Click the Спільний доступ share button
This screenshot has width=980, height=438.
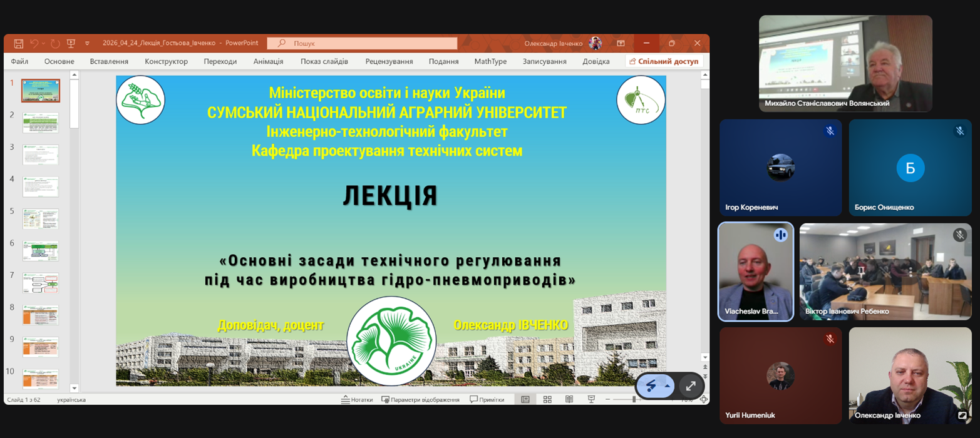664,61
